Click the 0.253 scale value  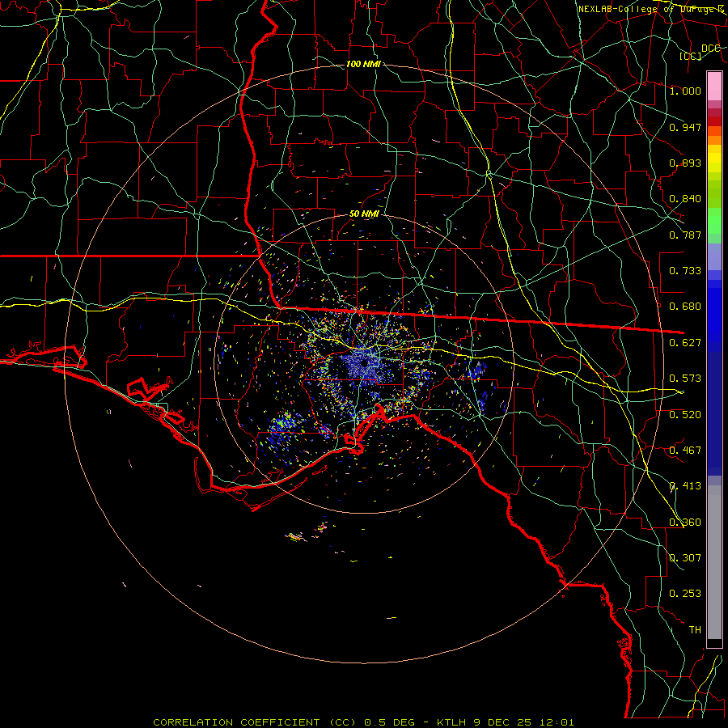coord(685,594)
